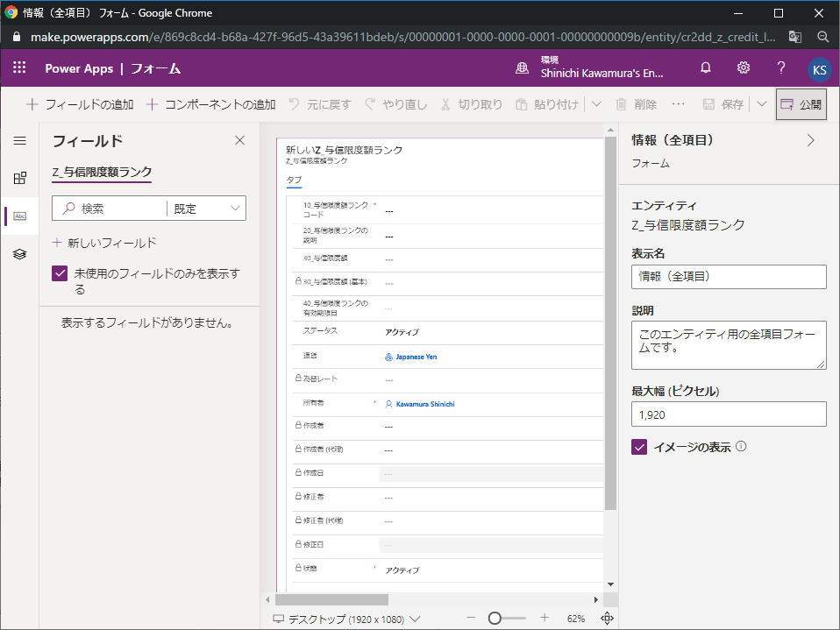The width and height of the screenshot is (840, 630).
Task: Click the 検索 field search box
Action: coord(110,209)
